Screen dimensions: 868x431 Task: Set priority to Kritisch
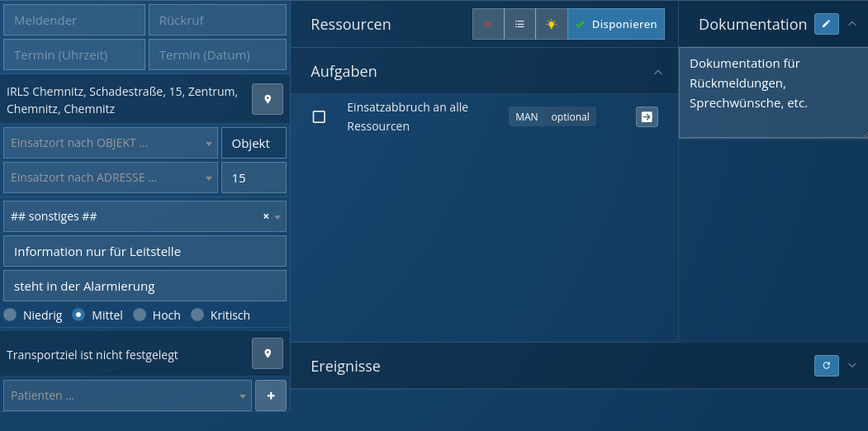coord(197,315)
